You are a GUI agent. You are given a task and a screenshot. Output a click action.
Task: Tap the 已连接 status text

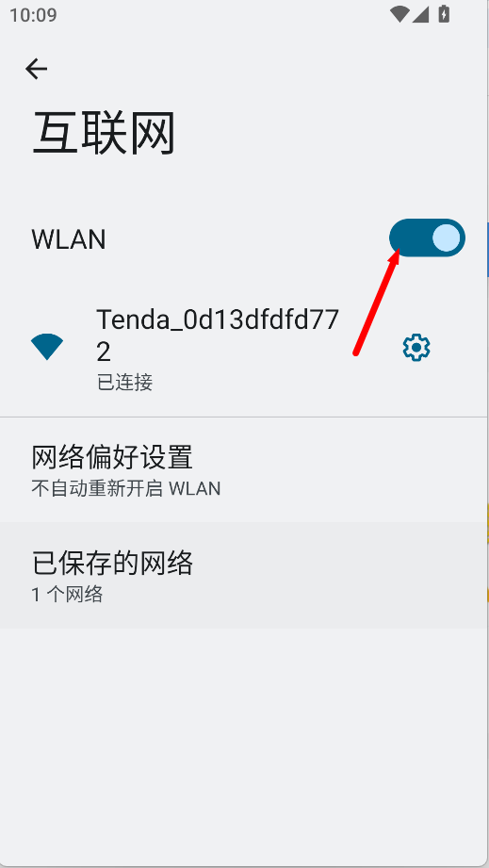coord(125,382)
